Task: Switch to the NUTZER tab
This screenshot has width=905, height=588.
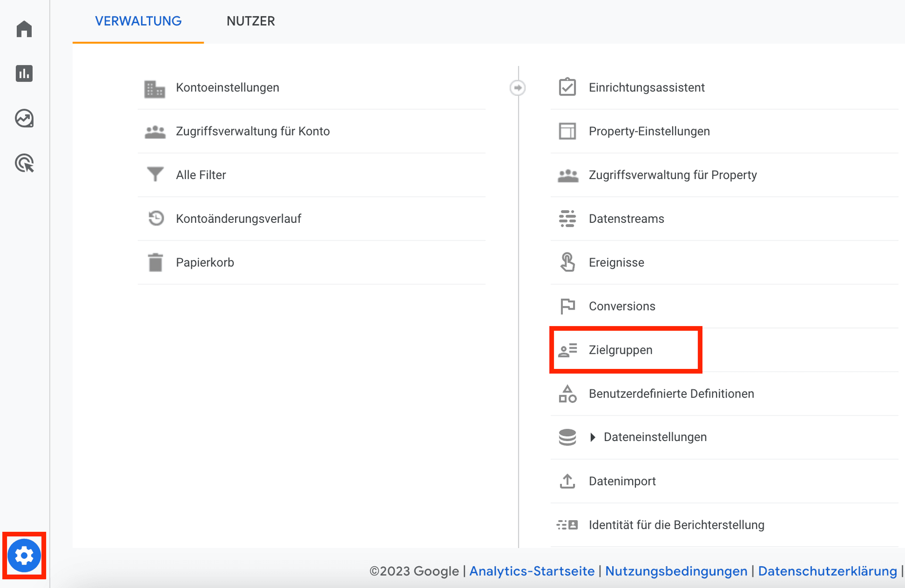Action: 251,21
